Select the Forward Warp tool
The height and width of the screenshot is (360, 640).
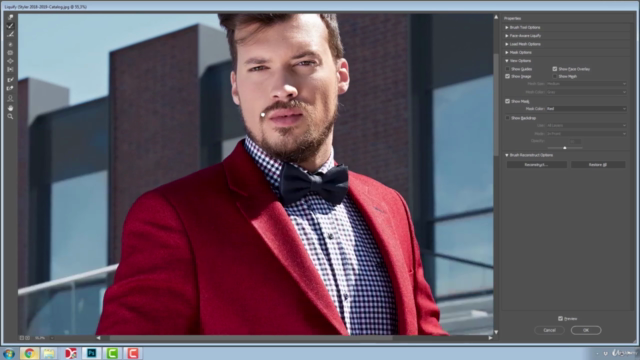[10, 17]
